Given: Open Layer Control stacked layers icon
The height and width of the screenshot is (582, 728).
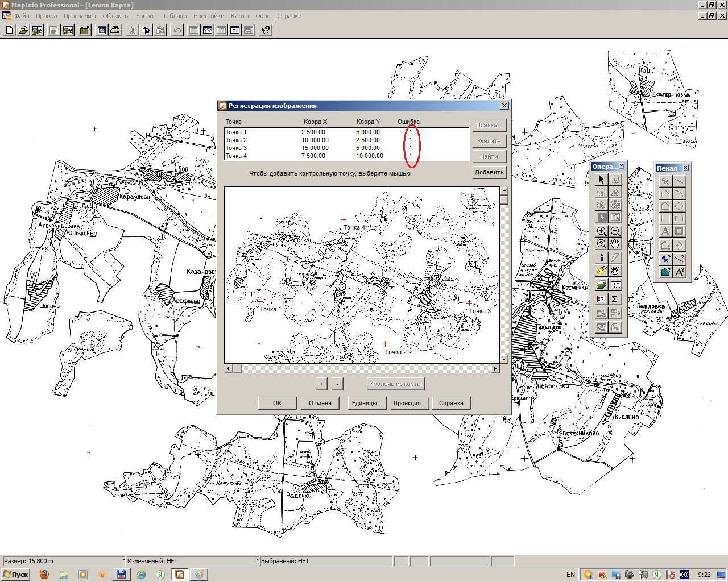Looking at the screenshot, I should pyautogui.click(x=602, y=285).
